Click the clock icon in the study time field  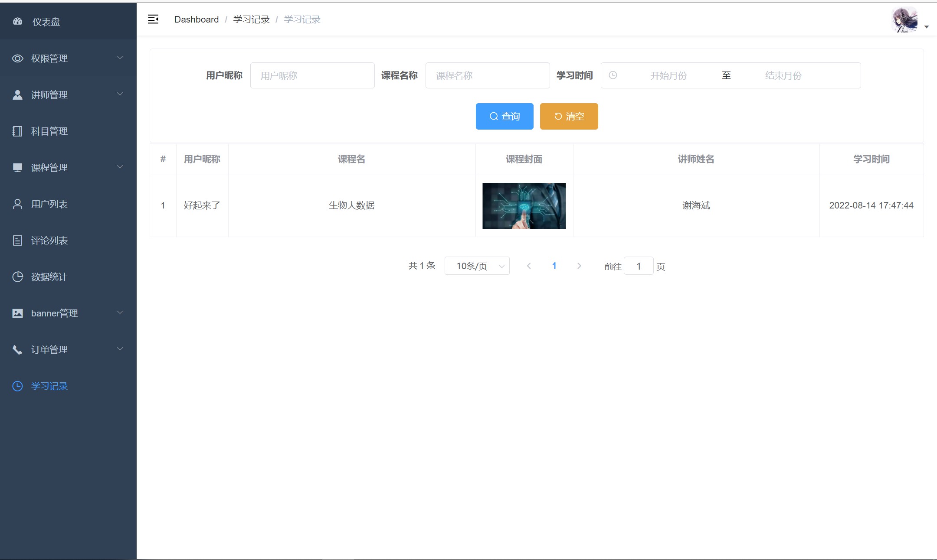[613, 75]
